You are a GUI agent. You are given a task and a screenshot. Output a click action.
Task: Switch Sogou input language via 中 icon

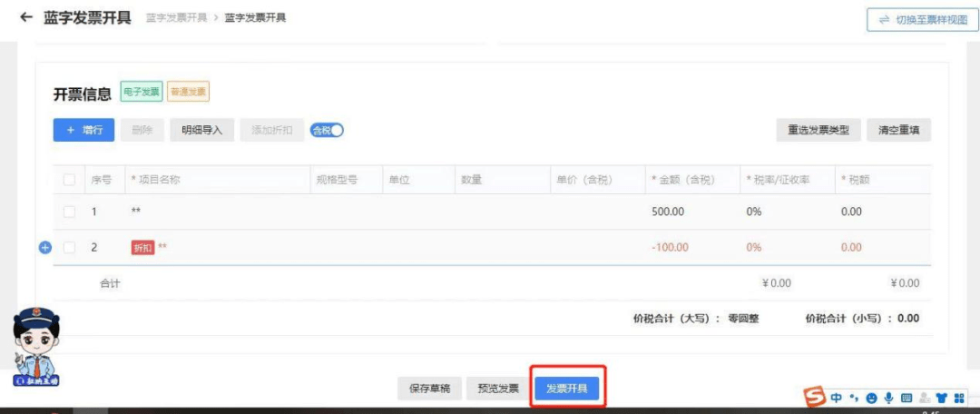click(836, 398)
